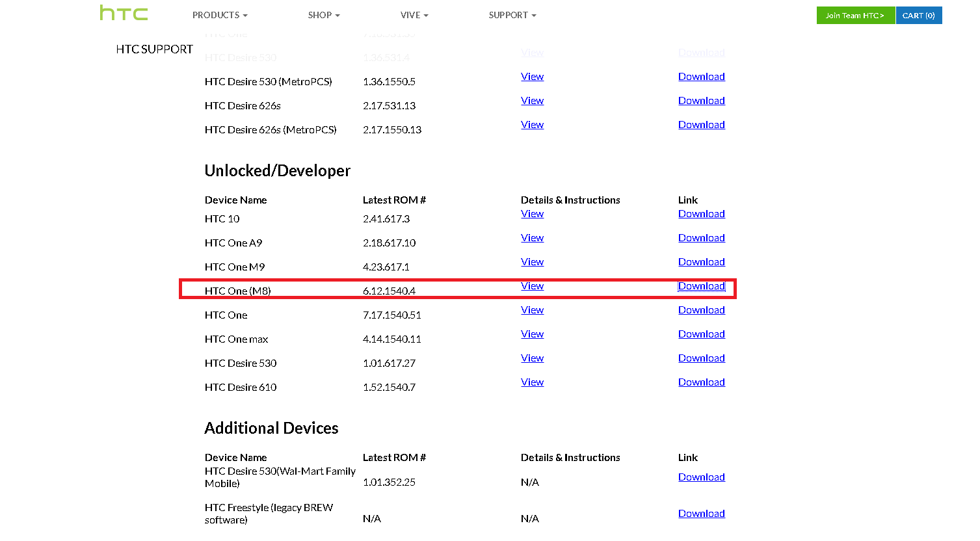
Task: View details for HTC Desire 530 (MetroPCS)
Action: [x=532, y=77]
